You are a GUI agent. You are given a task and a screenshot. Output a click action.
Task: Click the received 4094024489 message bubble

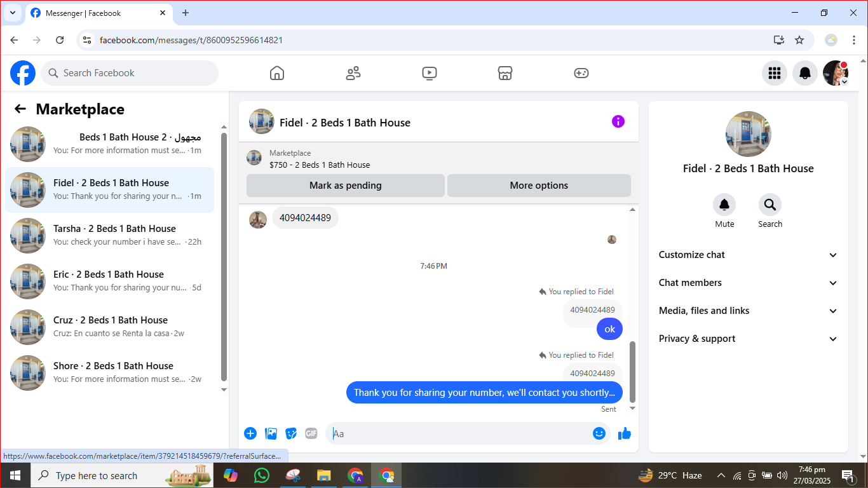pos(305,218)
